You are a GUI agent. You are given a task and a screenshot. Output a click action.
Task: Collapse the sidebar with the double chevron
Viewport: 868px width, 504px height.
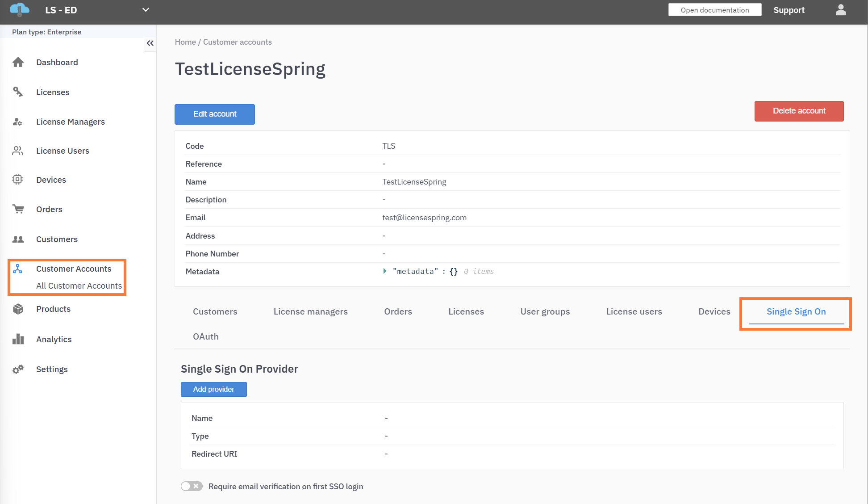pos(150,43)
